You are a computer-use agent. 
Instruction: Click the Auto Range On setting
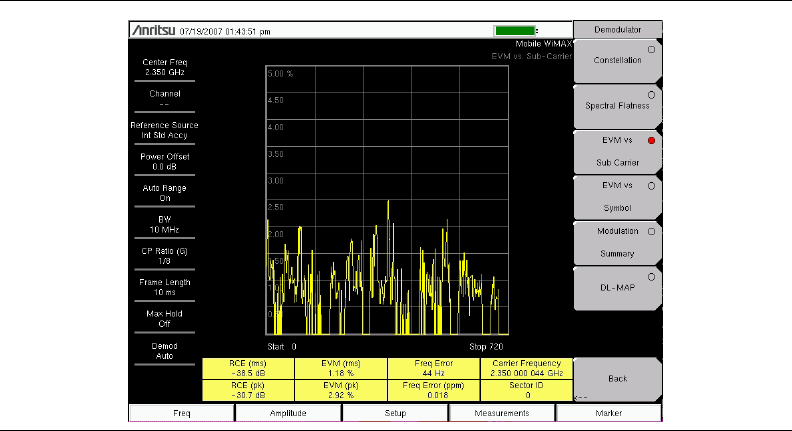point(165,193)
